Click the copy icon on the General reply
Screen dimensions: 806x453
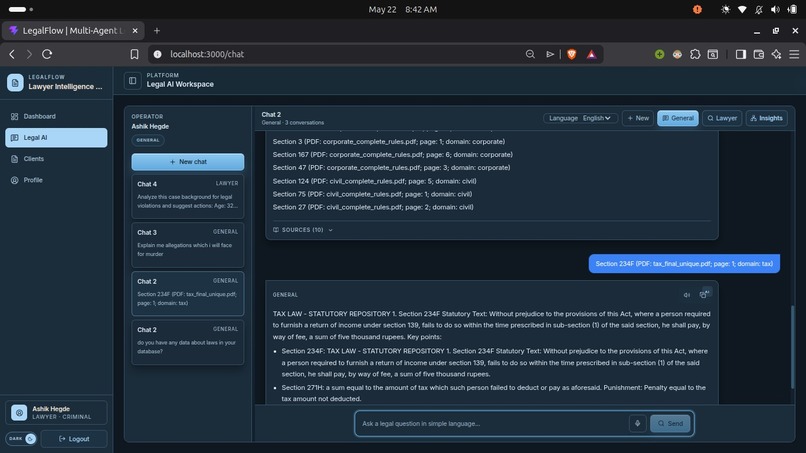(x=703, y=295)
